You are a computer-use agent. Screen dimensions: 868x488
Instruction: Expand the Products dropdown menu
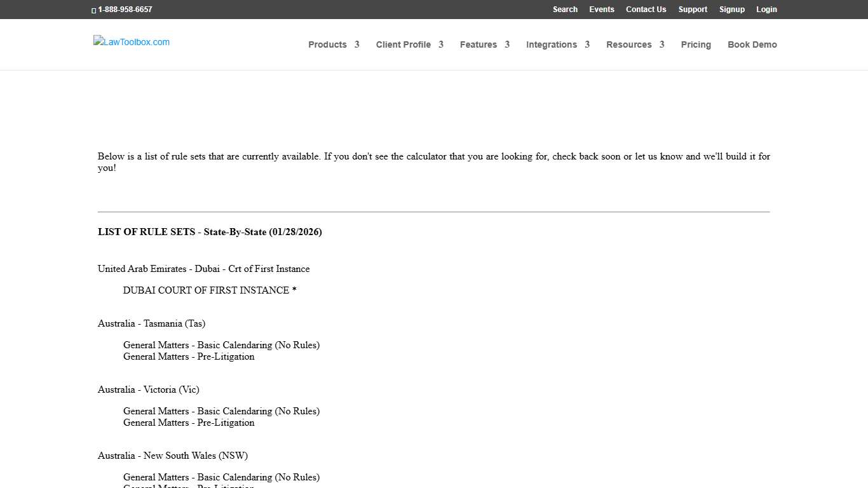(334, 44)
